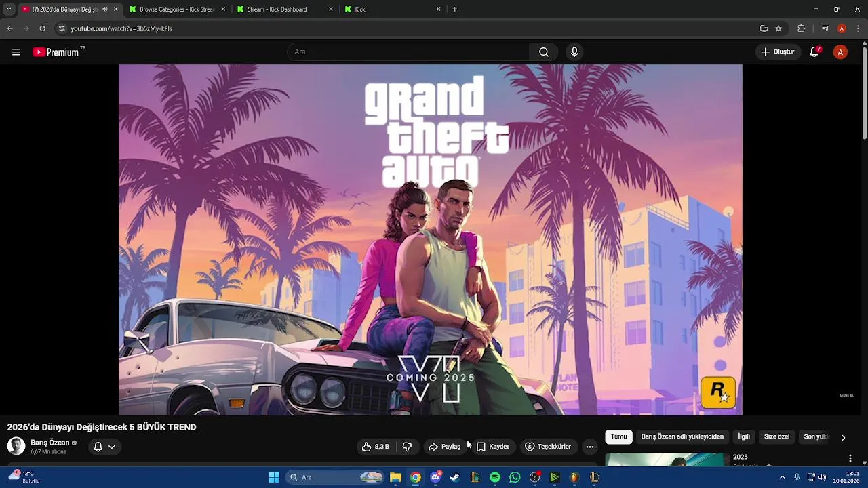This screenshot has height=488, width=868.
Task: Reload the page
Action: click(42, 28)
